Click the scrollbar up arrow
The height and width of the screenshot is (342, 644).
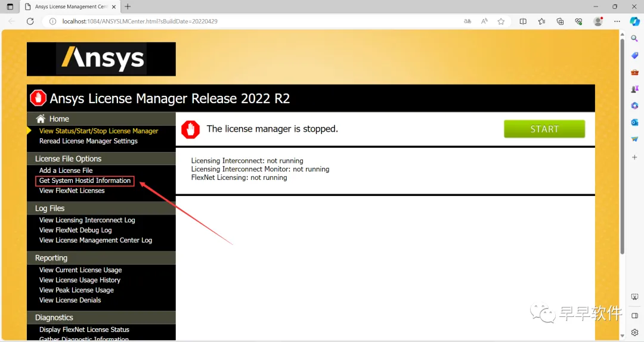(622, 35)
